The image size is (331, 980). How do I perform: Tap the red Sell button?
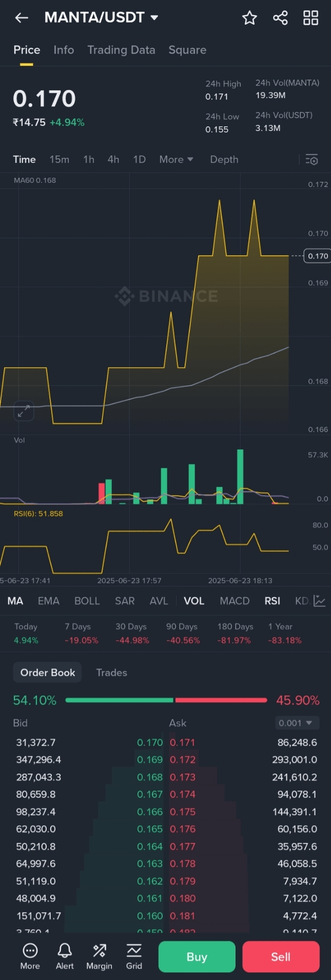click(281, 957)
